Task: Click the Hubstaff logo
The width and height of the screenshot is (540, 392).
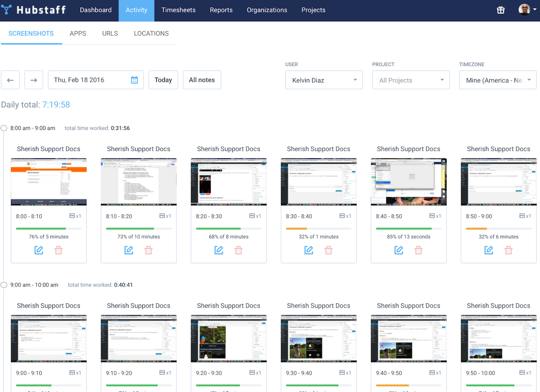Action: click(x=33, y=10)
